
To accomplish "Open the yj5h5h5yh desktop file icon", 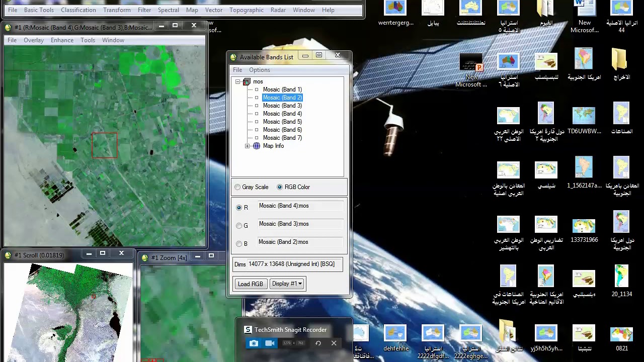I will tap(546, 333).
